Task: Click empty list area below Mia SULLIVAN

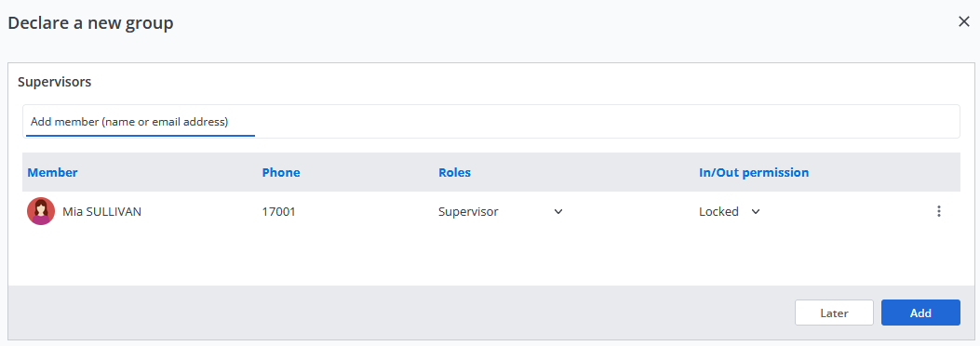Action: coord(491,259)
